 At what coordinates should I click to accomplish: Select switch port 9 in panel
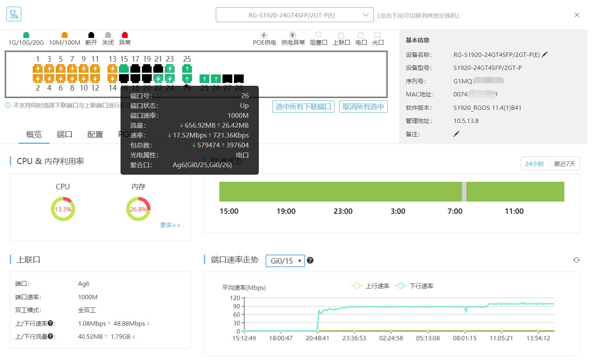(83, 68)
